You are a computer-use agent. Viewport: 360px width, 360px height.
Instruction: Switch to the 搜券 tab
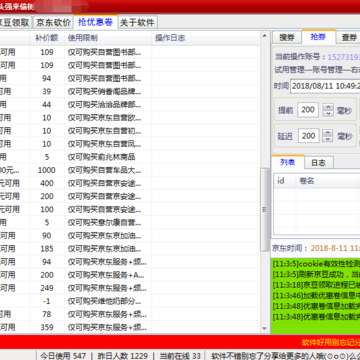click(x=287, y=37)
